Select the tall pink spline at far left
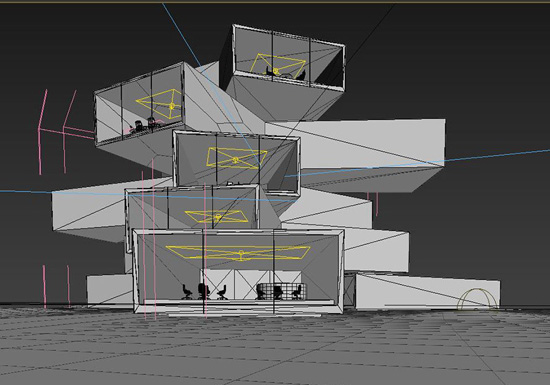Screen dimensions: 550x385 click(42, 131)
